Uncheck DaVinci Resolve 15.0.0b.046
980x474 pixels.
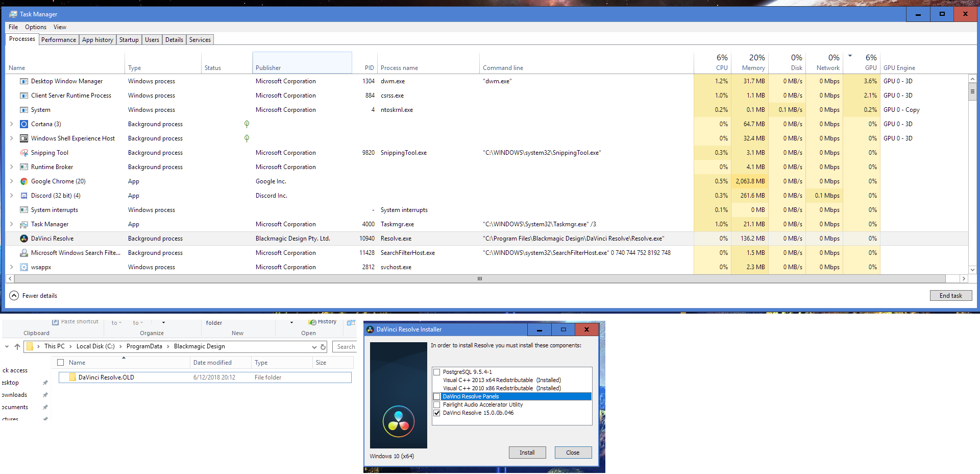pos(437,413)
